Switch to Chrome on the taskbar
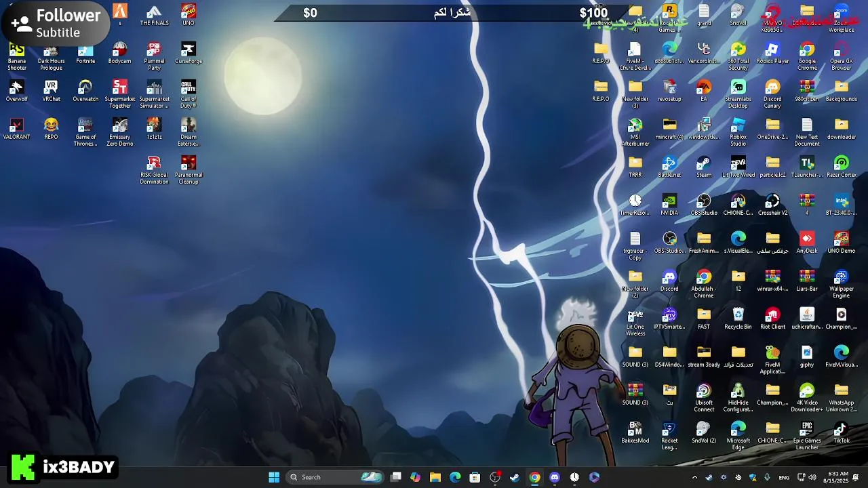The width and height of the screenshot is (868, 488). point(535,477)
